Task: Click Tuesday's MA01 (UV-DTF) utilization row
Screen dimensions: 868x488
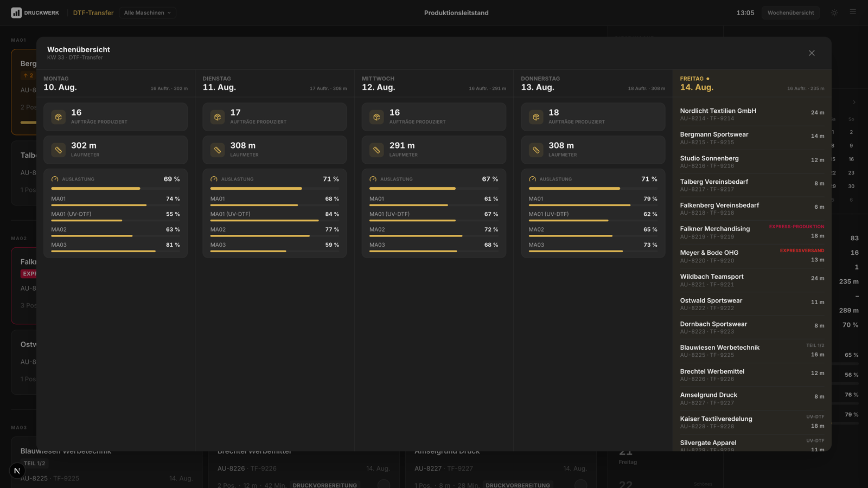Action: [275, 216]
